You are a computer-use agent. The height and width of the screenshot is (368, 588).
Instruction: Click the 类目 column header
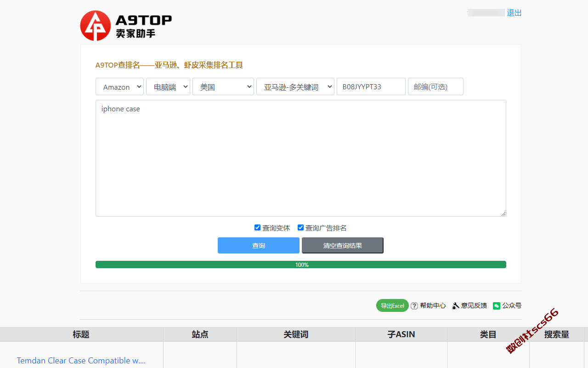pos(488,334)
